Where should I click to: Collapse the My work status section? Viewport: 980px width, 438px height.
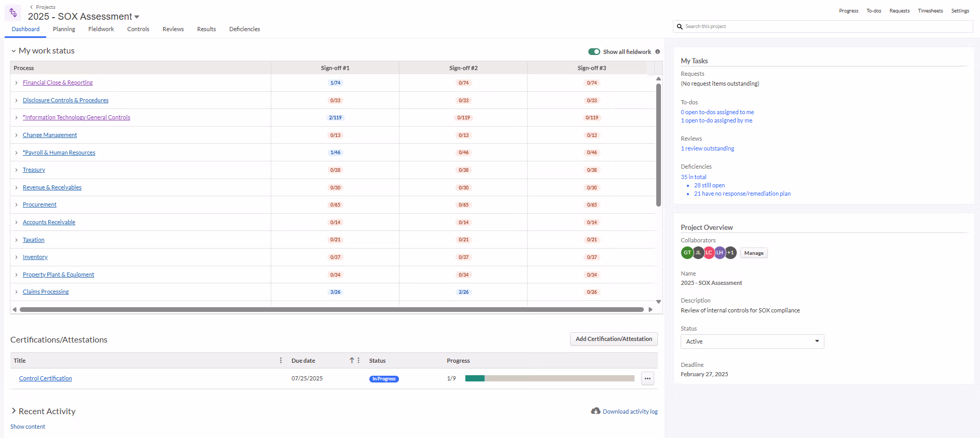click(13, 51)
